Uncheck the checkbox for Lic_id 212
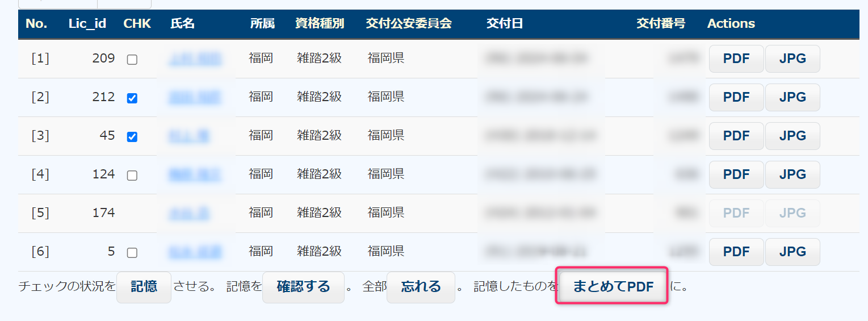The height and width of the screenshot is (321, 868). click(x=132, y=98)
